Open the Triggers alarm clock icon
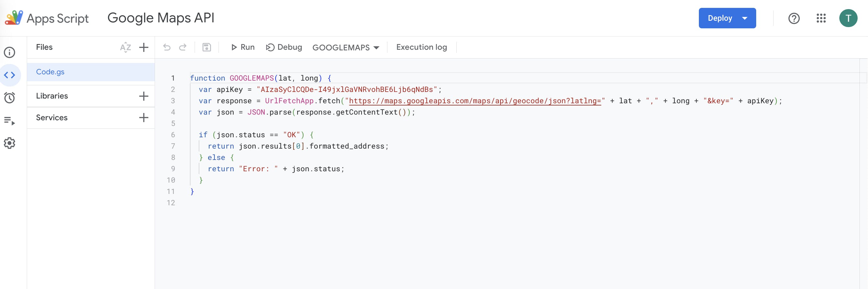 point(9,98)
